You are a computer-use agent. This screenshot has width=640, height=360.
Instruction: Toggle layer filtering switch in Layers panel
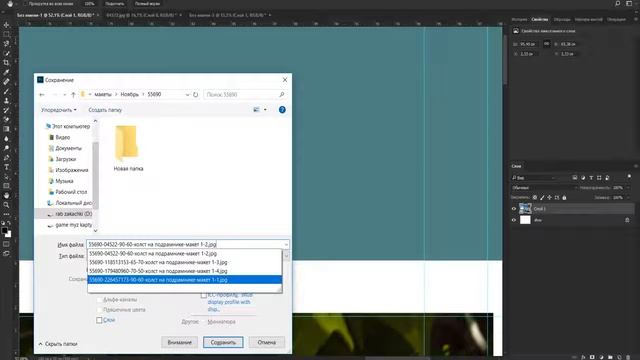(x=629, y=177)
